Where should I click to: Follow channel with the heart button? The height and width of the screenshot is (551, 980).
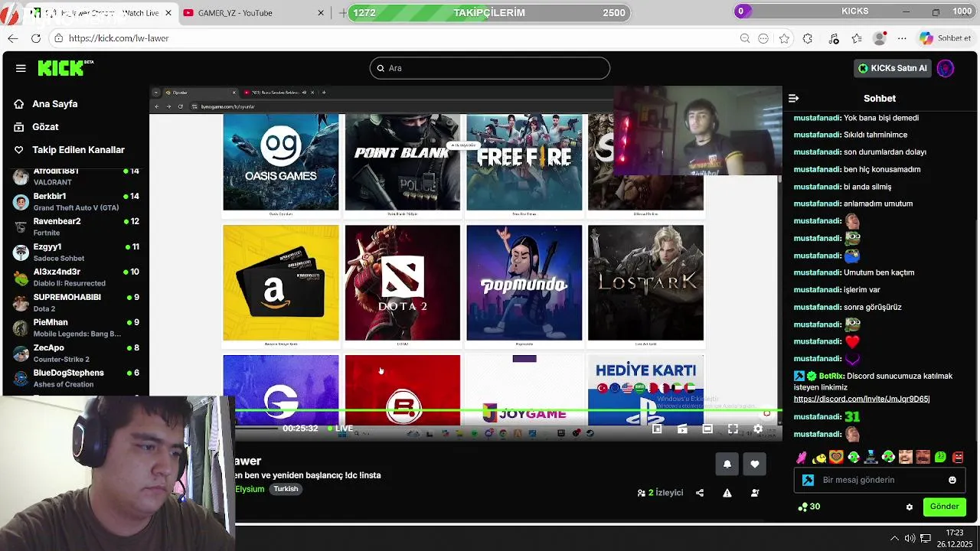pyautogui.click(x=755, y=464)
